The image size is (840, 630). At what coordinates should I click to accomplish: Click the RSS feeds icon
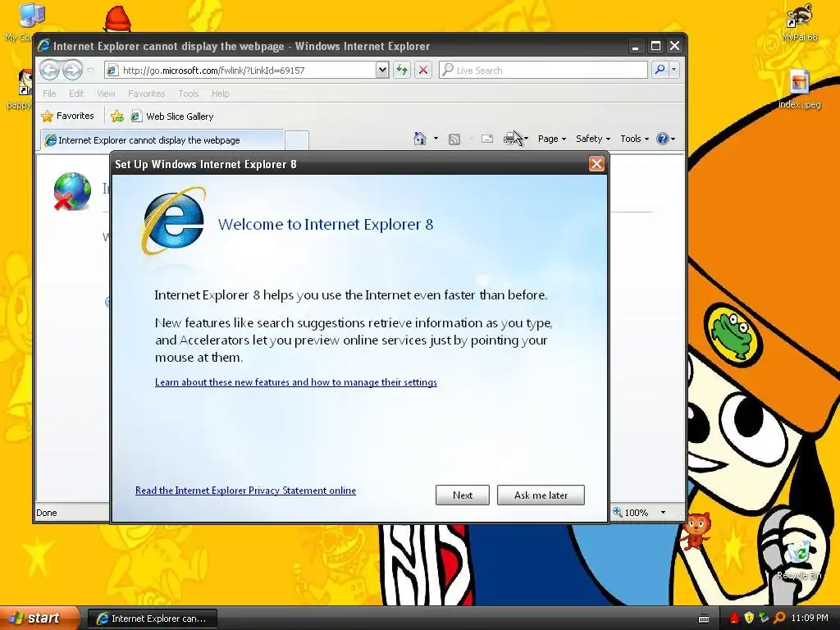454,139
